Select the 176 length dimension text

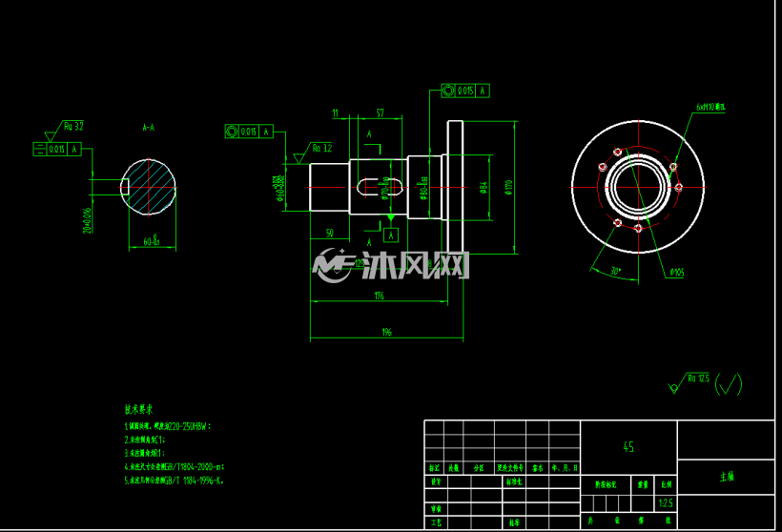coord(380,296)
